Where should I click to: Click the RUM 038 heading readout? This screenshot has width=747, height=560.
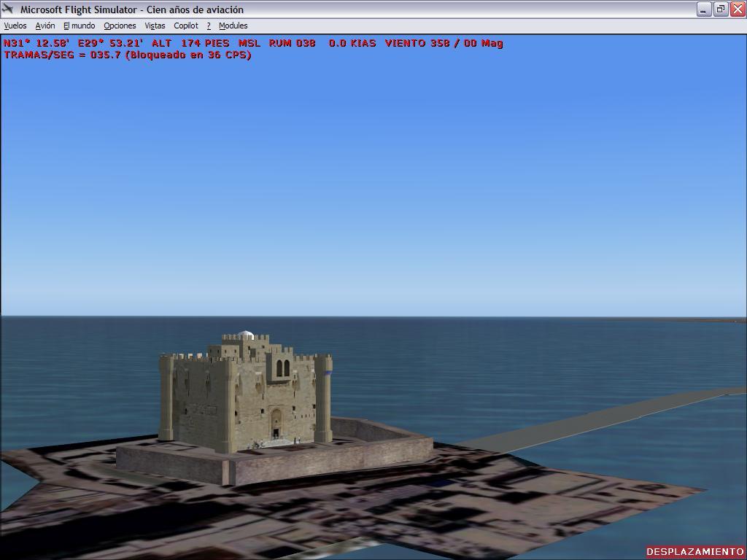[x=292, y=43]
